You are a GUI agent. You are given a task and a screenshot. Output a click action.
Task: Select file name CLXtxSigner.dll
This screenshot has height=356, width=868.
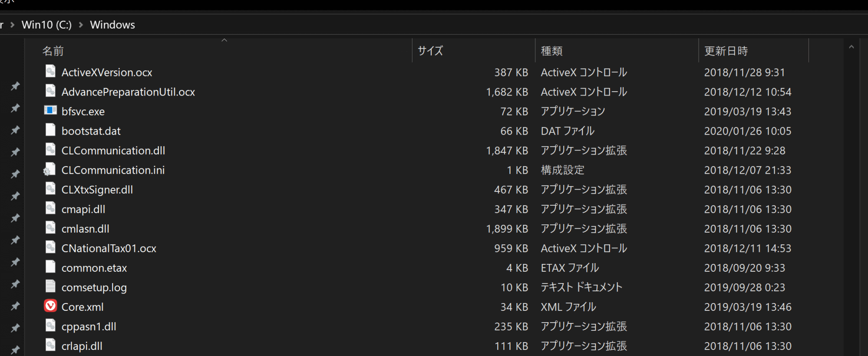(x=97, y=190)
